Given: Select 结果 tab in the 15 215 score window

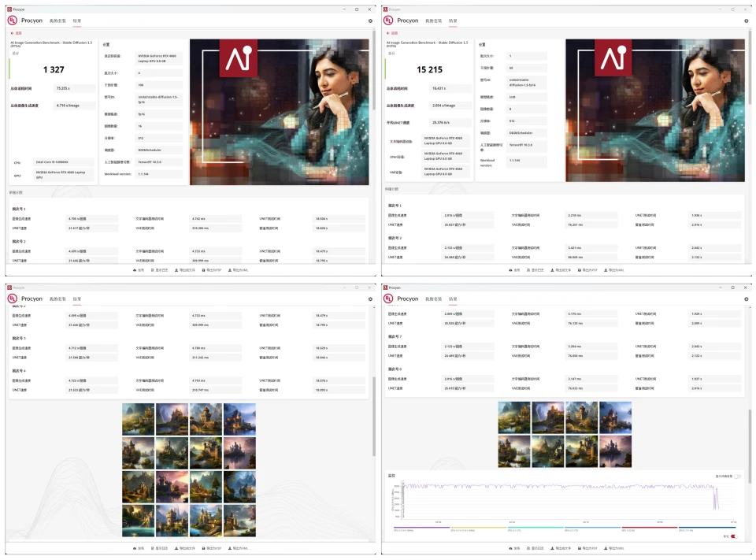Looking at the screenshot, I should click(453, 20).
